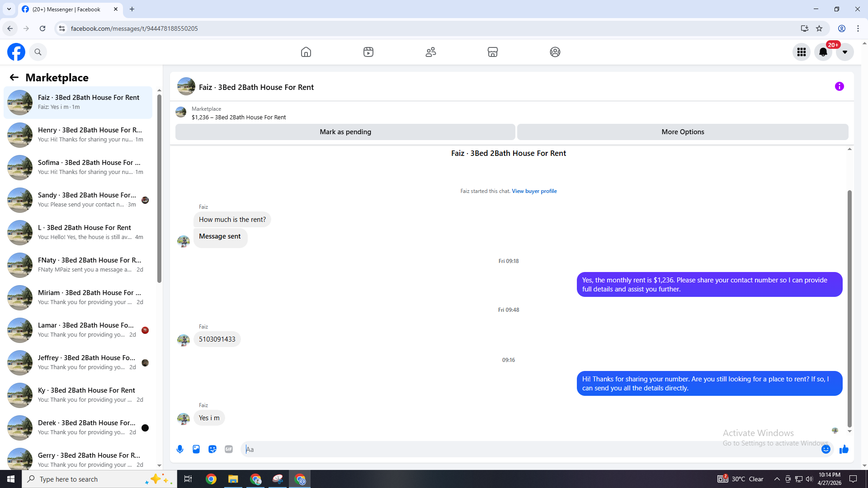
Task: Click Faiz's avatar beside 'Yes i m'
Action: pyautogui.click(x=184, y=419)
